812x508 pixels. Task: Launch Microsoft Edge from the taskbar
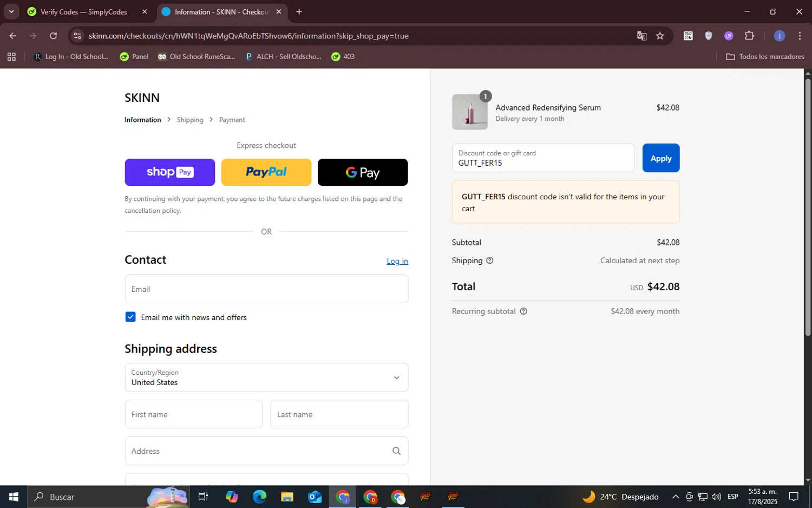click(259, 497)
